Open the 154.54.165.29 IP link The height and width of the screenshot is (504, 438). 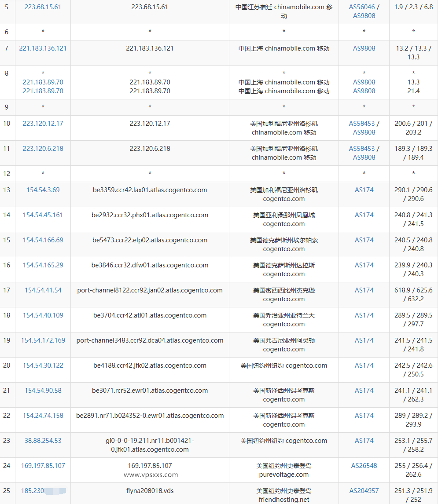43,265
